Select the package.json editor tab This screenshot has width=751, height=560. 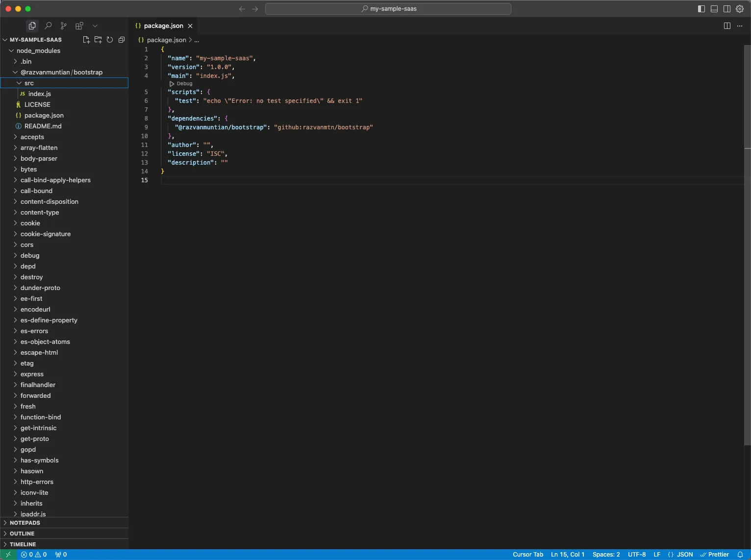coord(163,26)
